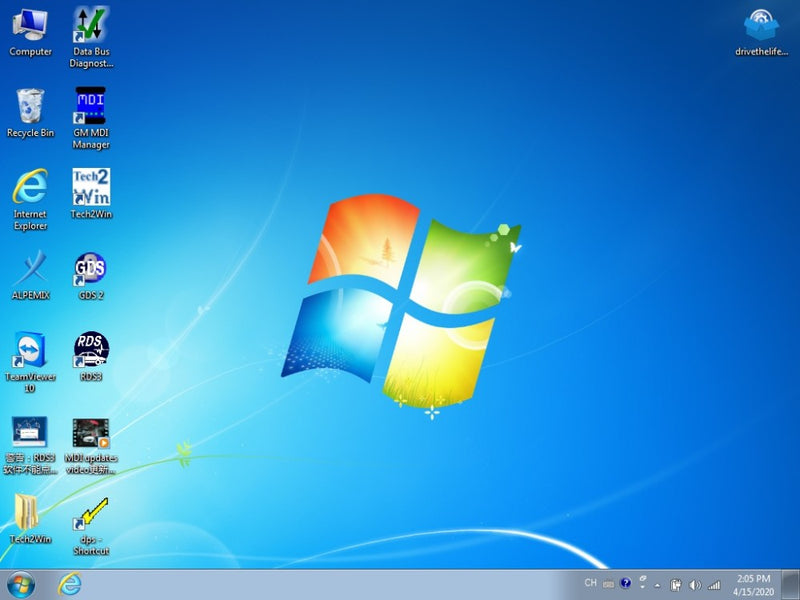800x600 pixels.
Task: Open the ALPEMIX remote support tool
Action: tap(30, 272)
